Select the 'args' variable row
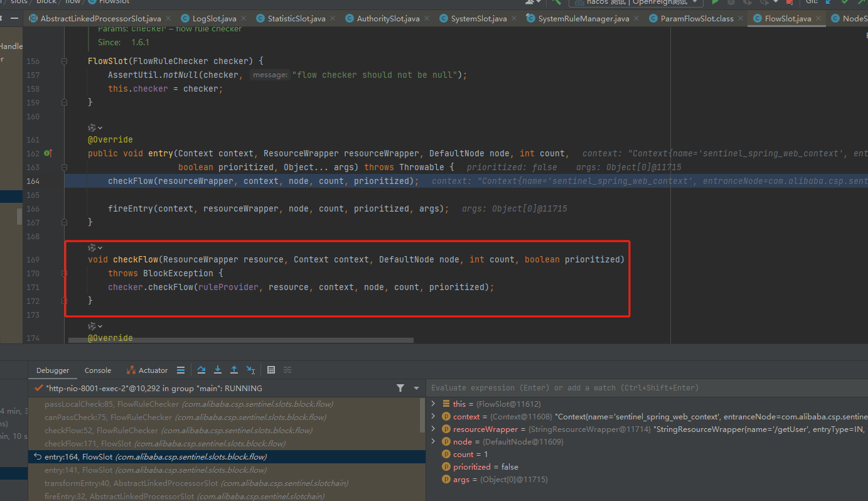Screen dimensions: 868x501 (646, 479)
